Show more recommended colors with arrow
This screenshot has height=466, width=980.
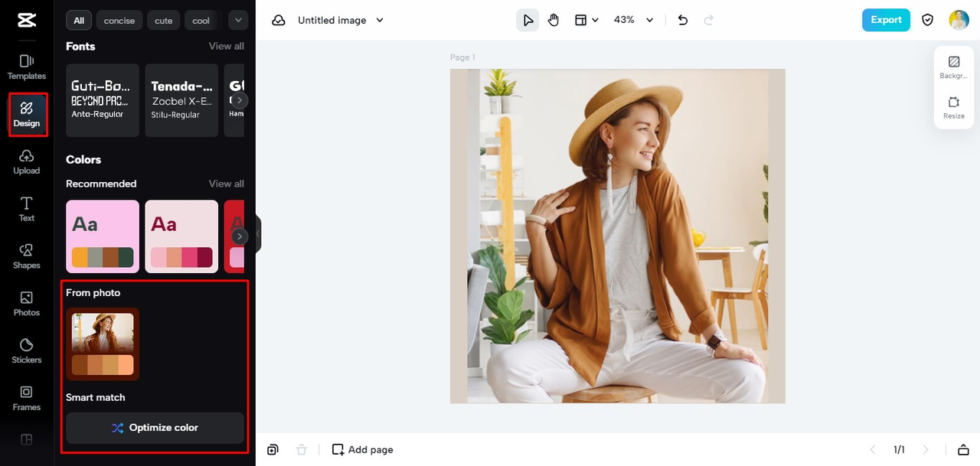pyautogui.click(x=240, y=236)
